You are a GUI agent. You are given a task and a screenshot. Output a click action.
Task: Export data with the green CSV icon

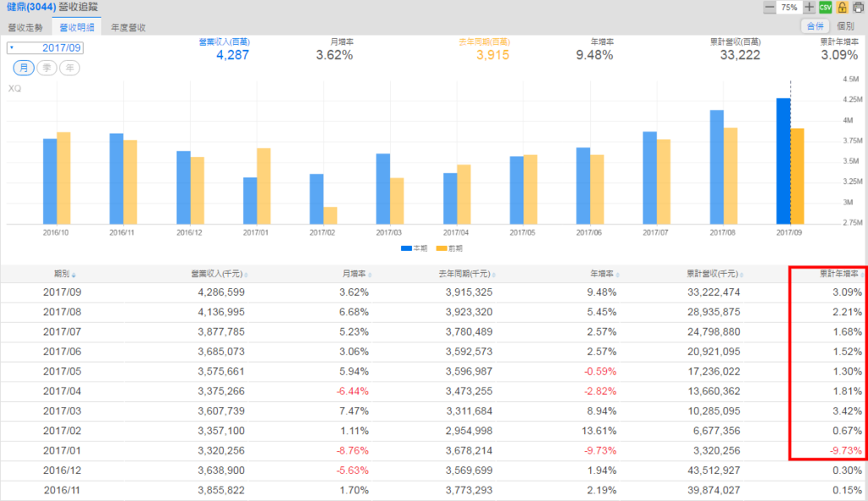826,7
